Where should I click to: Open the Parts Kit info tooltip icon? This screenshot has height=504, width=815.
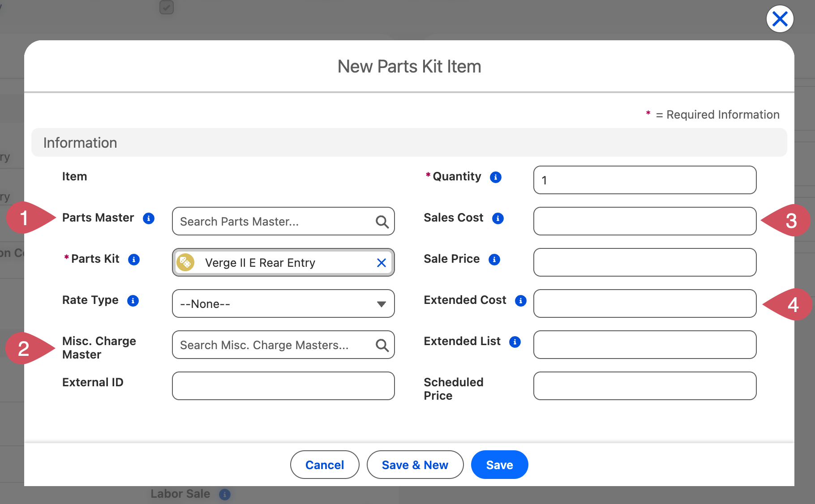coord(134,260)
